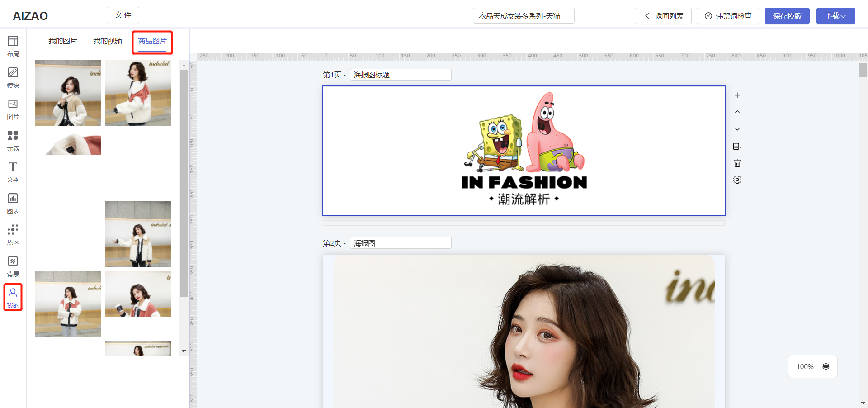The height and width of the screenshot is (408, 868).
Task: Expand the 下载 download dropdown
Action: 835,16
